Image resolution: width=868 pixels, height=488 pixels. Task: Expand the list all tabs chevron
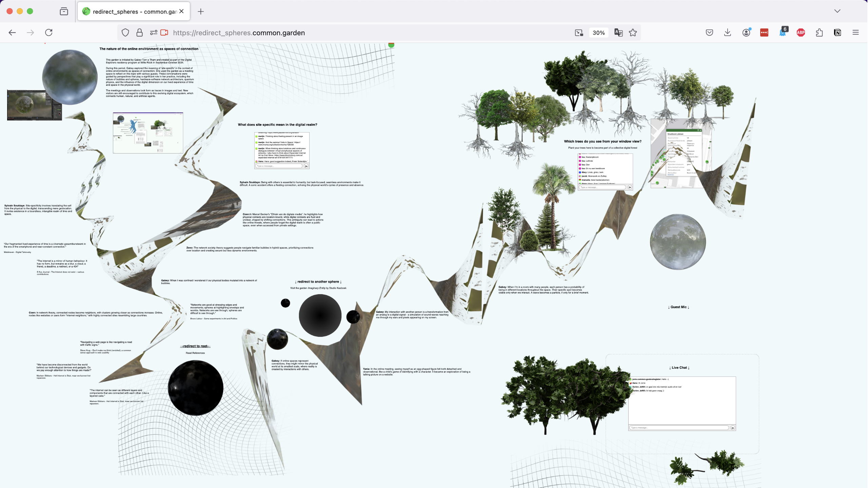tap(837, 11)
